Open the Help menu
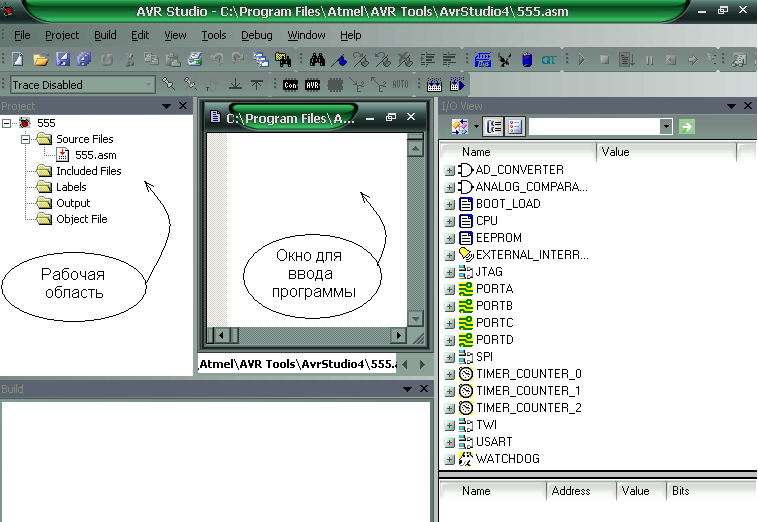Image resolution: width=758 pixels, height=522 pixels. (x=350, y=35)
